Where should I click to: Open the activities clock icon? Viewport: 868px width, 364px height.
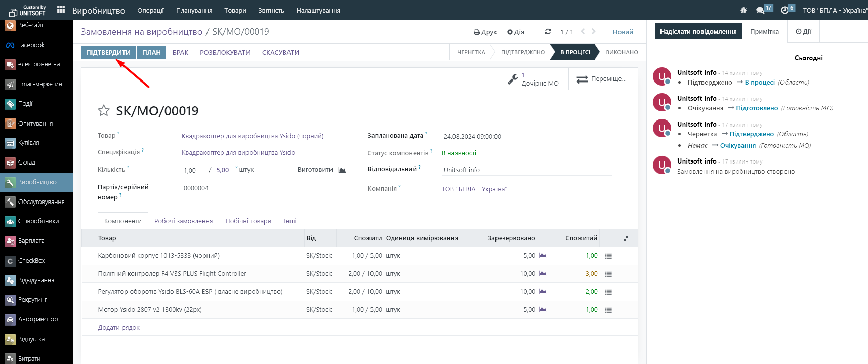pos(784,10)
